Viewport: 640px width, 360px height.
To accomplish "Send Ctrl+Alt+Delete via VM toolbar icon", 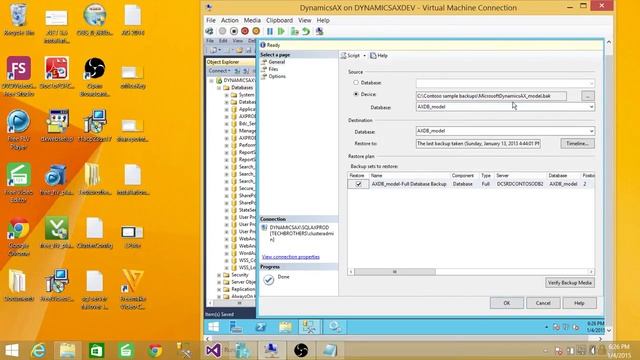I will pos(209,31).
